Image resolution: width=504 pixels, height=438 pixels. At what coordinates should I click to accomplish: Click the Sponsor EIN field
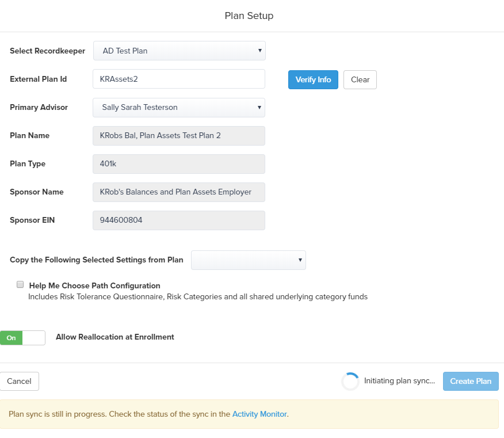pyautogui.click(x=179, y=220)
